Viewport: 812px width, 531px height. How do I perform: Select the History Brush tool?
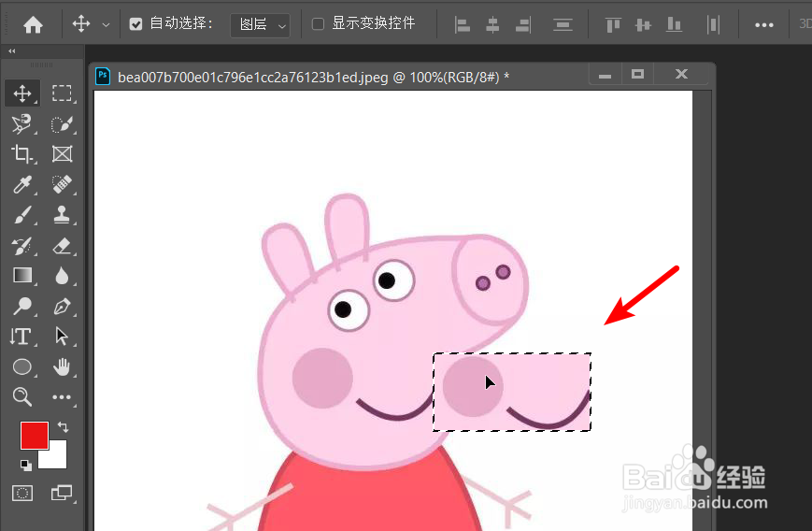pos(22,246)
